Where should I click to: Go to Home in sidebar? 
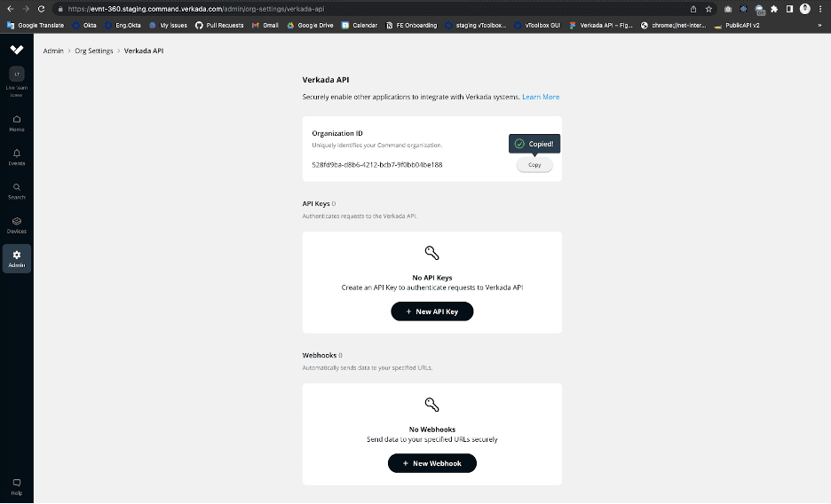point(17,123)
